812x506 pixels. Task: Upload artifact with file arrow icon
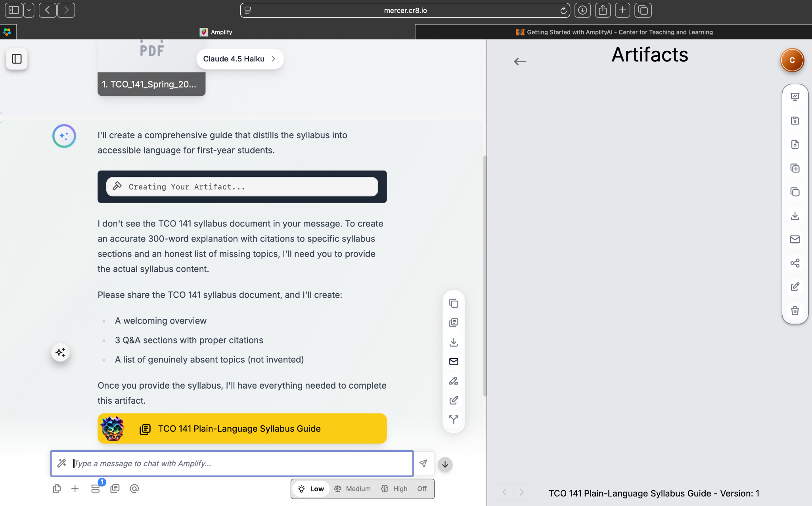coord(795,144)
